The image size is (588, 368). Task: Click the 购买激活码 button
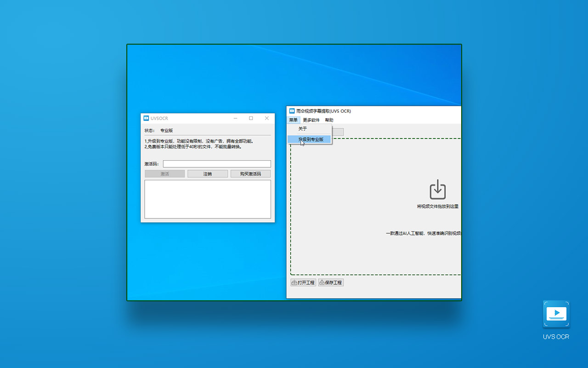(250, 174)
